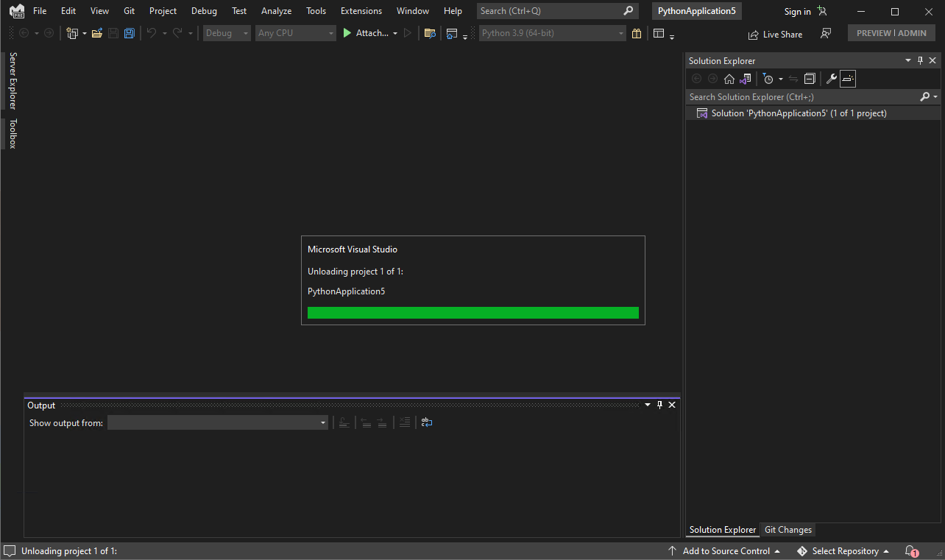This screenshot has height=560, width=945.
Task: Click the PREVIEW | ADMIN button
Action: pos(891,33)
